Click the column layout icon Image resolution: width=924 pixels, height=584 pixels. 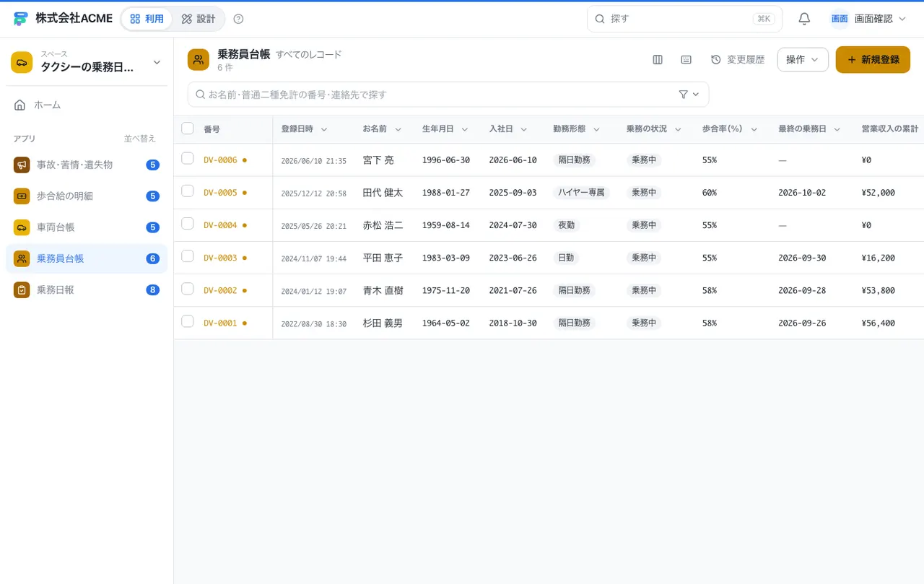[658, 60]
